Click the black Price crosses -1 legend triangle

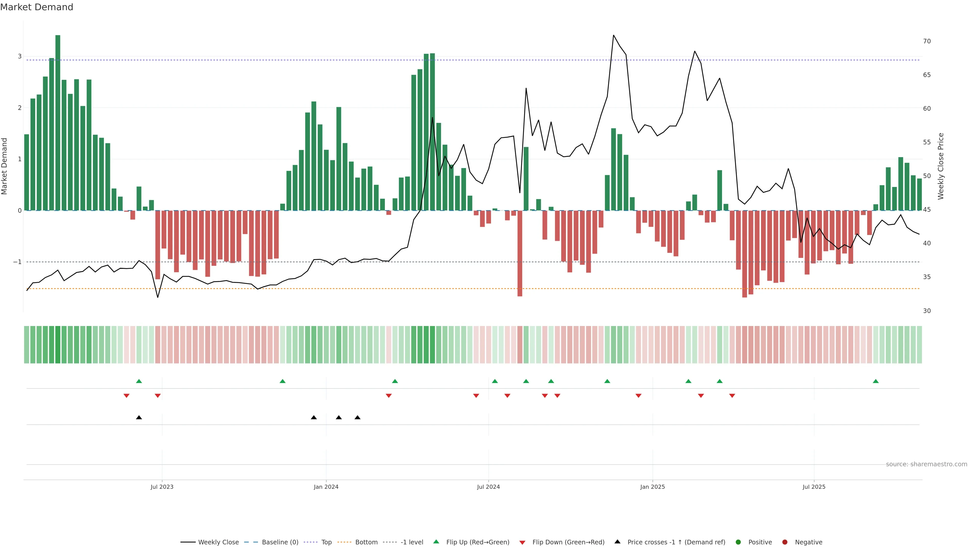click(x=617, y=542)
